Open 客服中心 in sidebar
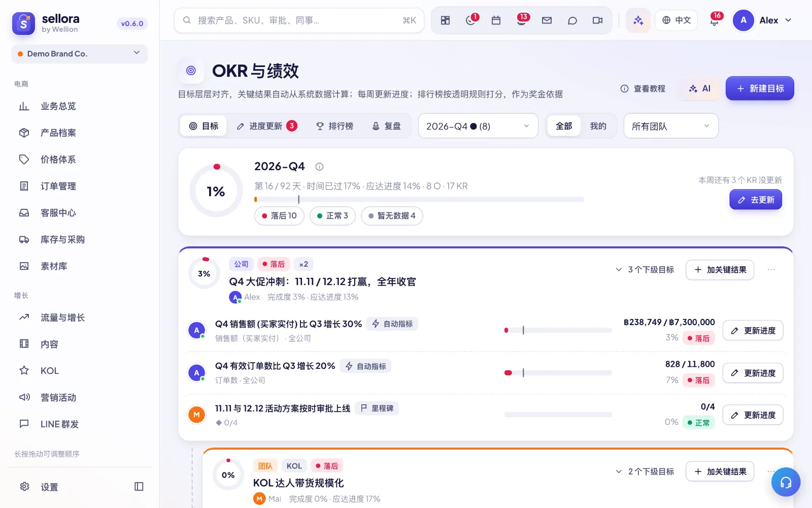812x508 pixels. coord(80,213)
